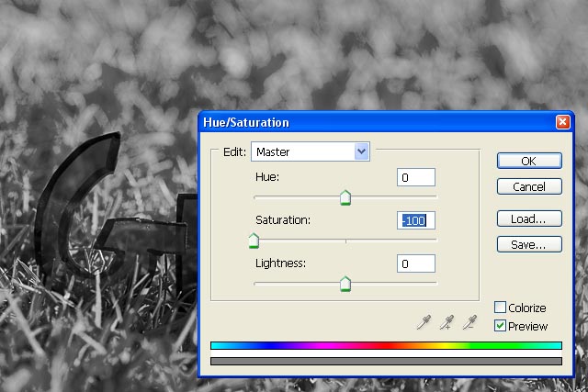The height and width of the screenshot is (392, 588).
Task: Enable the Colorize checkbox
Action: click(x=500, y=308)
